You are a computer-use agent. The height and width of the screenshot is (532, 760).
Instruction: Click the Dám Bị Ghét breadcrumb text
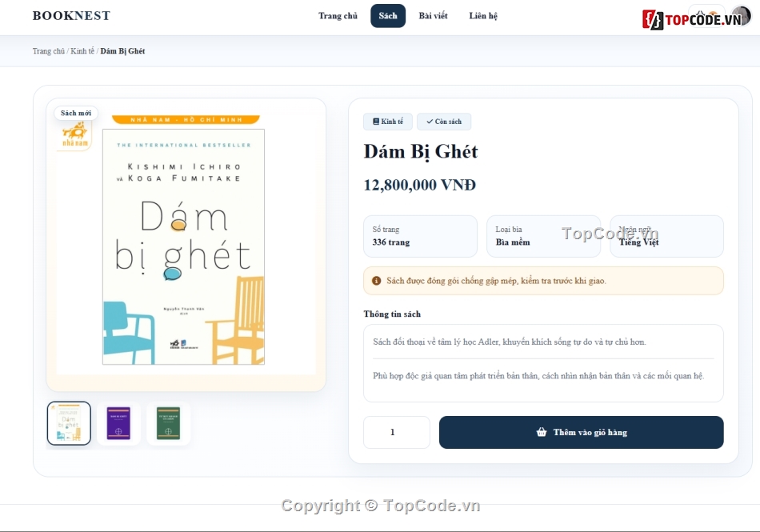coord(122,51)
